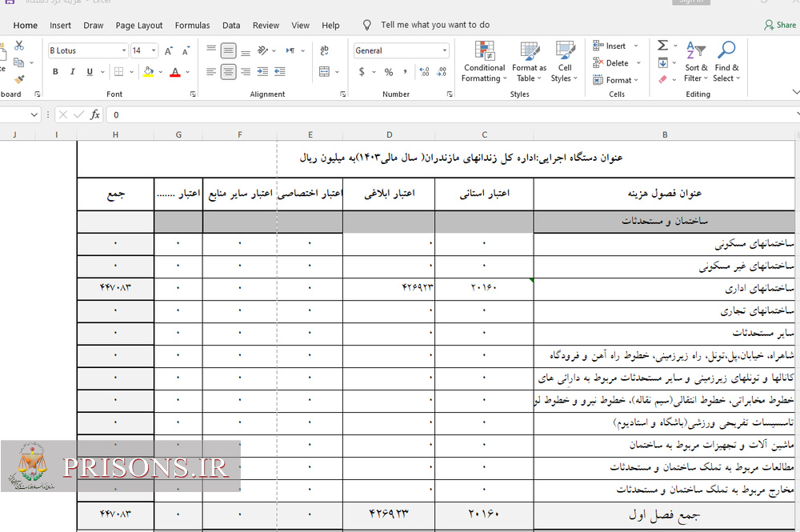800x532 pixels.
Task: Expand the Format as Table gallery
Action: [529, 62]
